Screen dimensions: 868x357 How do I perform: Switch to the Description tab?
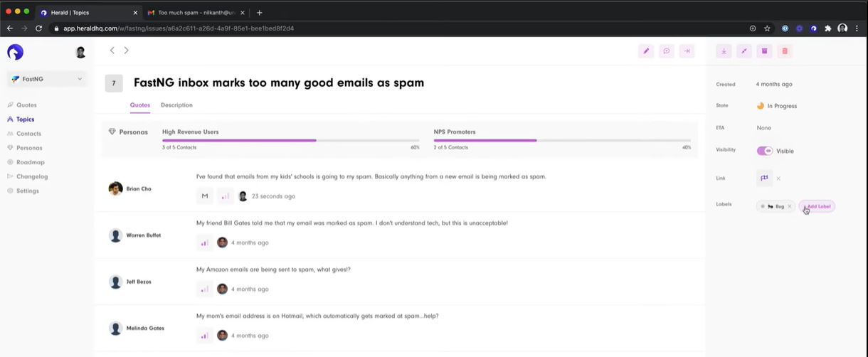(176, 105)
